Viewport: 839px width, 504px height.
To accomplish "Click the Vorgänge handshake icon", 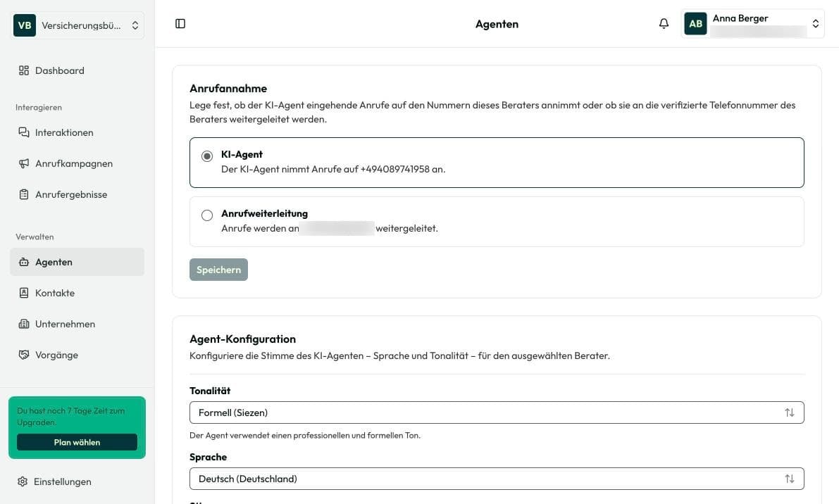I will tap(23, 355).
